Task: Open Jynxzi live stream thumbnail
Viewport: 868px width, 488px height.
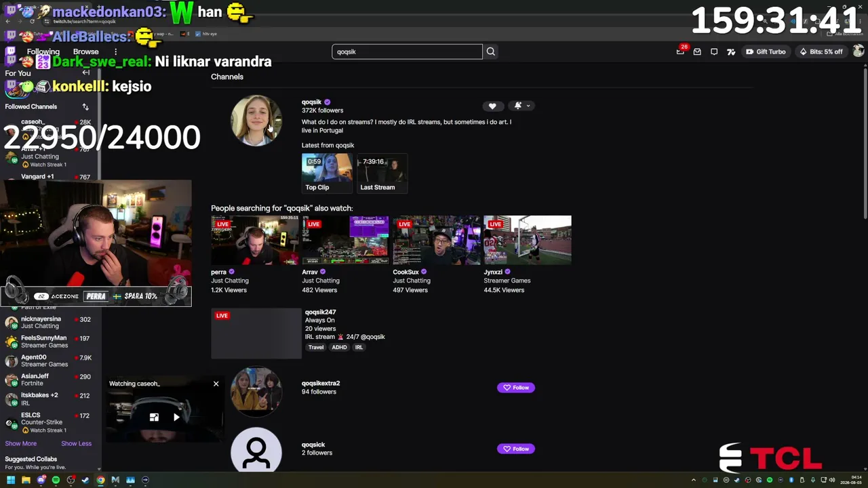Action: click(x=528, y=240)
